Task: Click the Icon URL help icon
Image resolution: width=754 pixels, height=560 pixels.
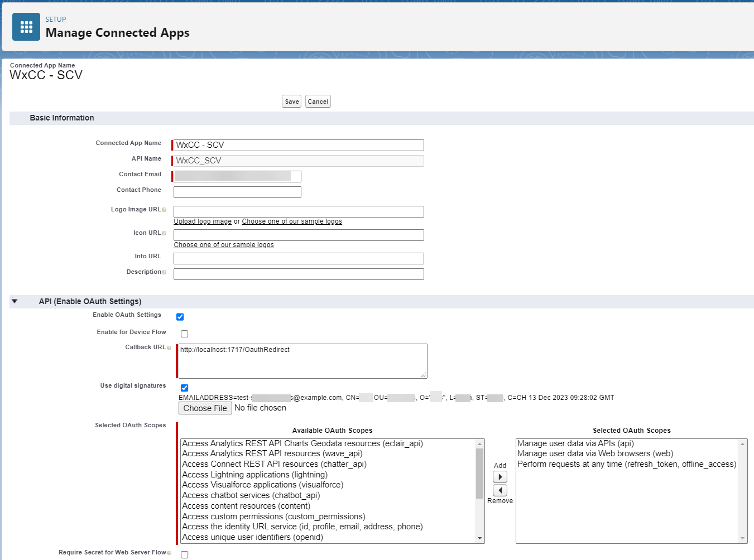Action: click(x=164, y=233)
